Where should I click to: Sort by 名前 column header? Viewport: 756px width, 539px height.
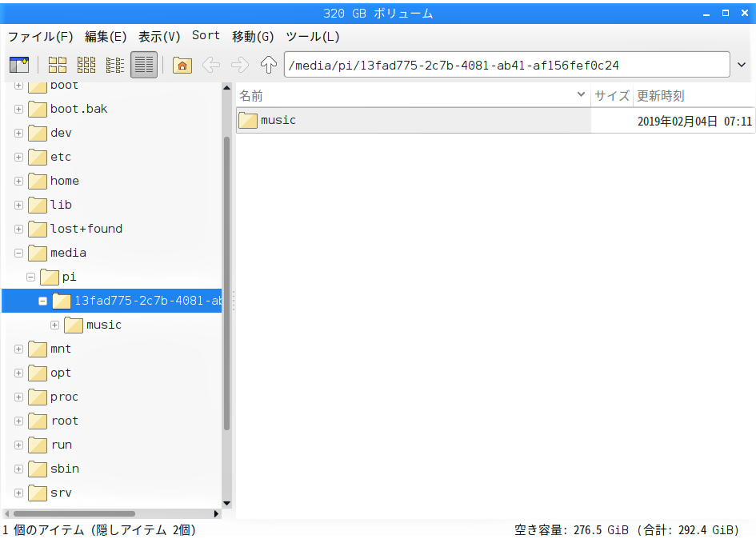click(x=413, y=95)
